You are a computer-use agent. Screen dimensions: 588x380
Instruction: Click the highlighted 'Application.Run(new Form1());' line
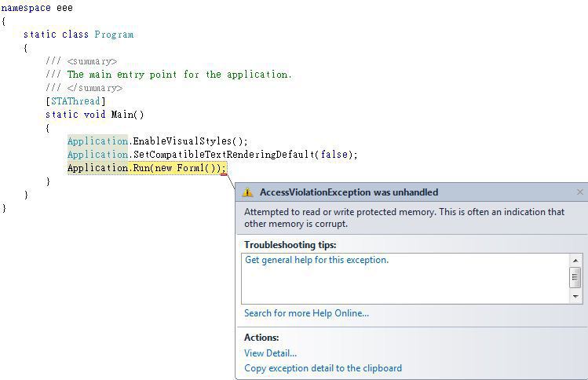click(147, 168)
